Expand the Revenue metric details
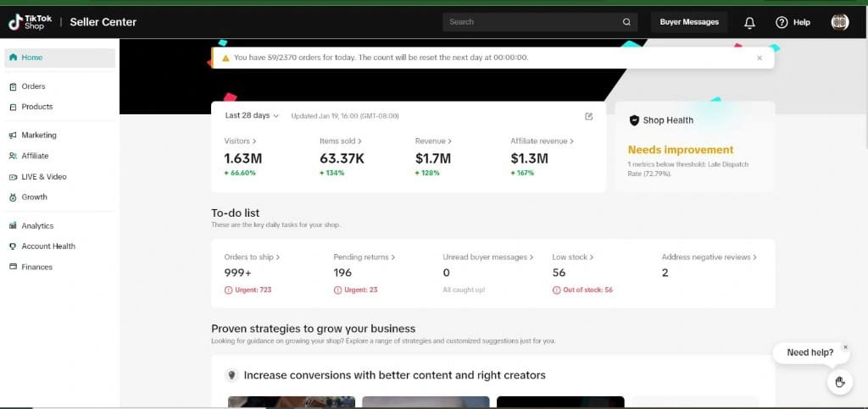Screen dimensions: 868x409 coord(433,141)
